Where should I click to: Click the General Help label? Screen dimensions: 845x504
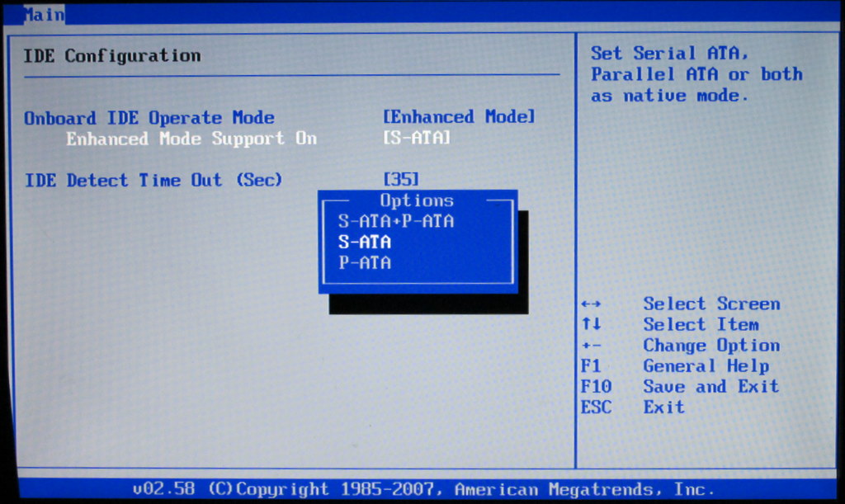tap(706, 366)
